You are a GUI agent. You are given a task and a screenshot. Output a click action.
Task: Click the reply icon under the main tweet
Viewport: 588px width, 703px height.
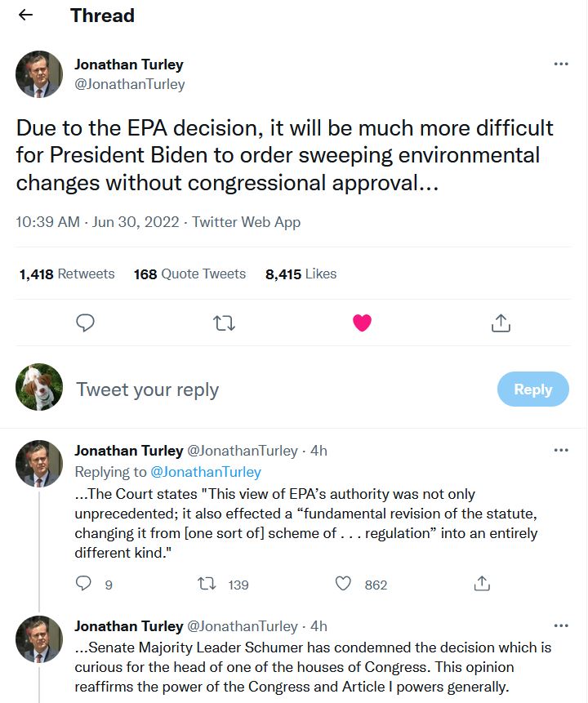click(86, 323)
